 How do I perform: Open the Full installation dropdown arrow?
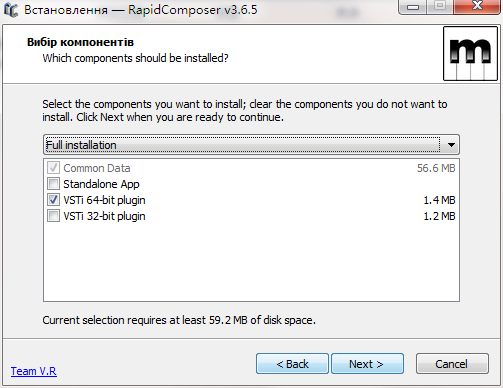pyautogui.click(x=451, y=145)
